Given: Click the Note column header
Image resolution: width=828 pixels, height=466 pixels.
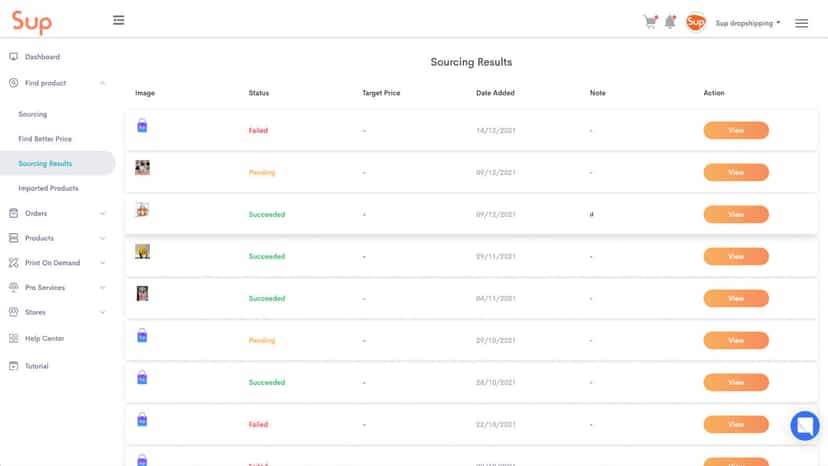Looking at the screenshot, I should [x=597, y=93].
